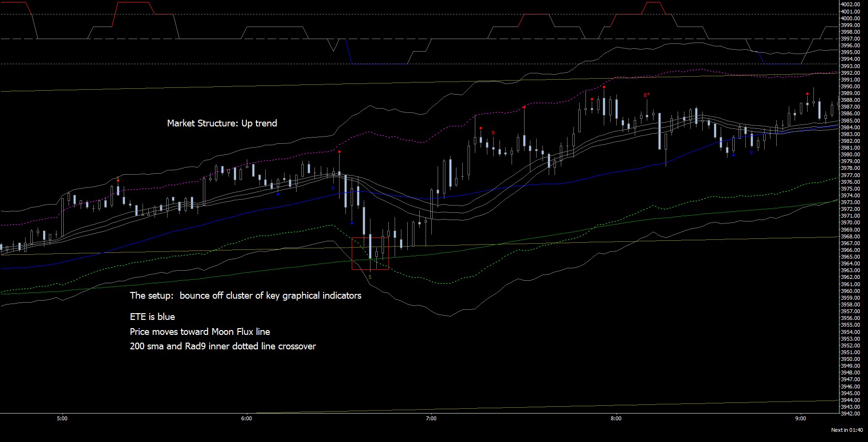Click the 3965.00 price axis value

[850, 257]
